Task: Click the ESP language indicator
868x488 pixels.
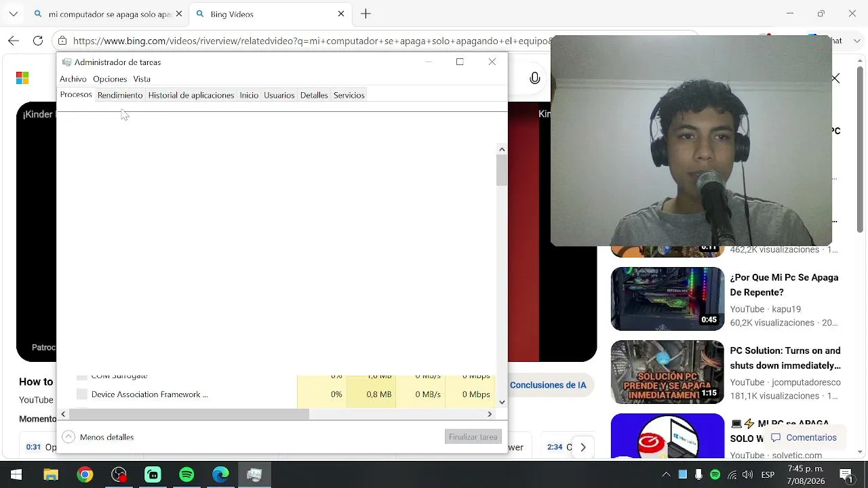Action: pyautogui.click(x=768, y=474)
